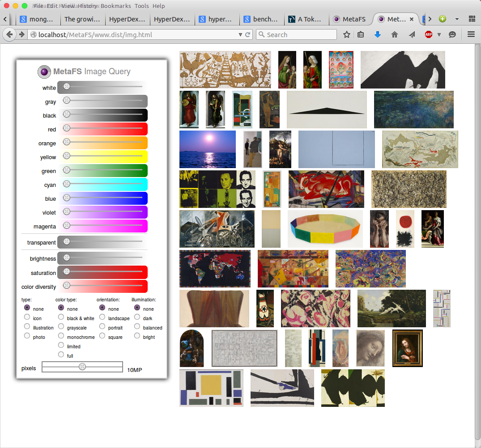
Task: Open the red cow painting thumbnail
Action: pos(326,189)
